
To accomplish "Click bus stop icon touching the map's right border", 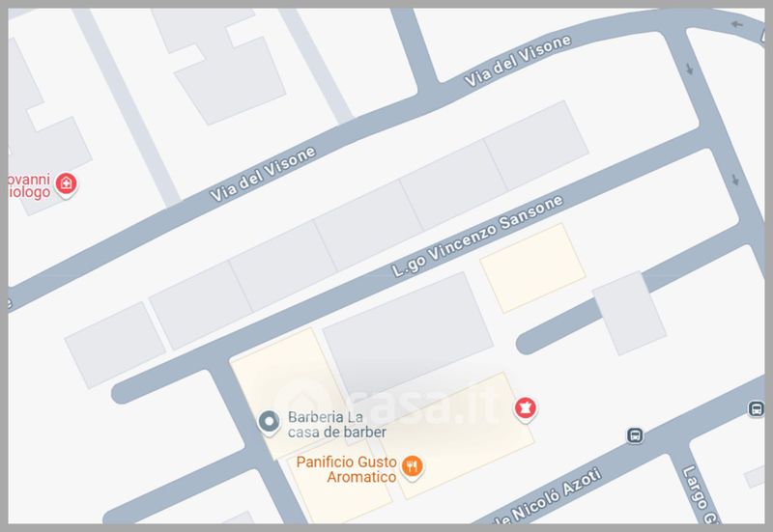I will tap(756, 408).
